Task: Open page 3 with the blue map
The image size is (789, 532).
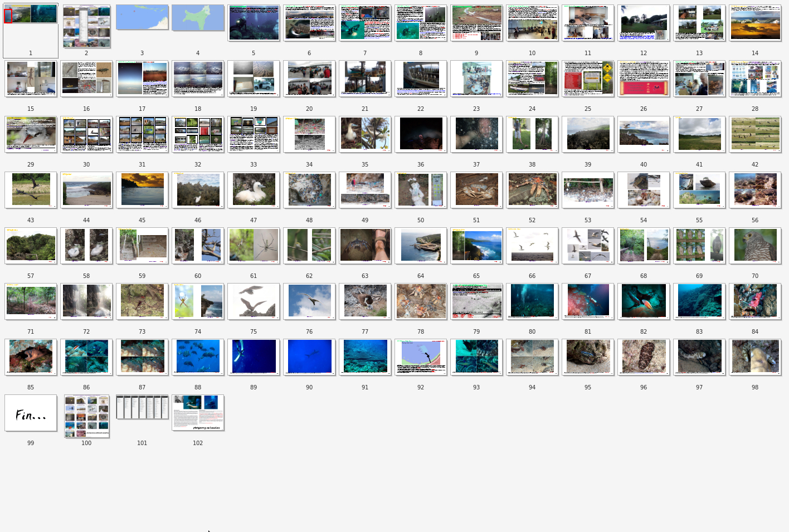Action: pyautogui.click(x=142, y=18)
